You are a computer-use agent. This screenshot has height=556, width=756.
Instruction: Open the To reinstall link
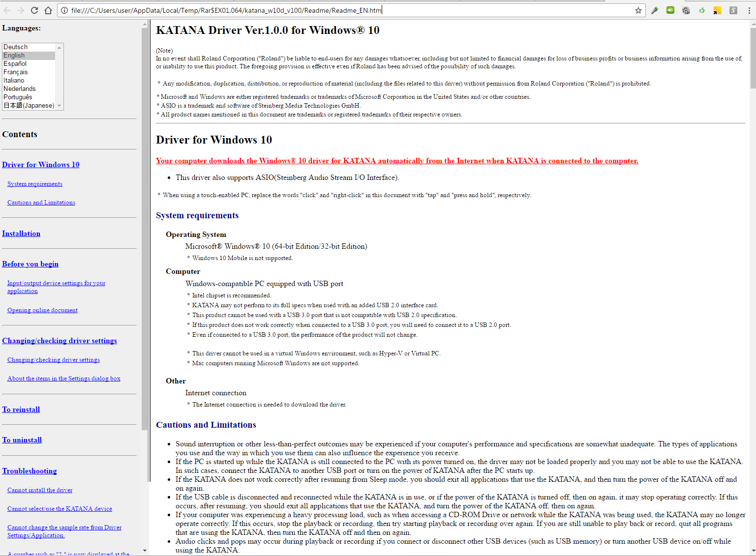pos(21,410)
